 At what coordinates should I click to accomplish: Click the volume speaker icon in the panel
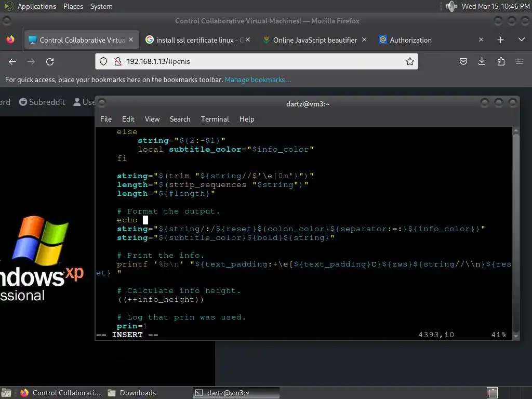pyautogui.click(x=451, y=6)
